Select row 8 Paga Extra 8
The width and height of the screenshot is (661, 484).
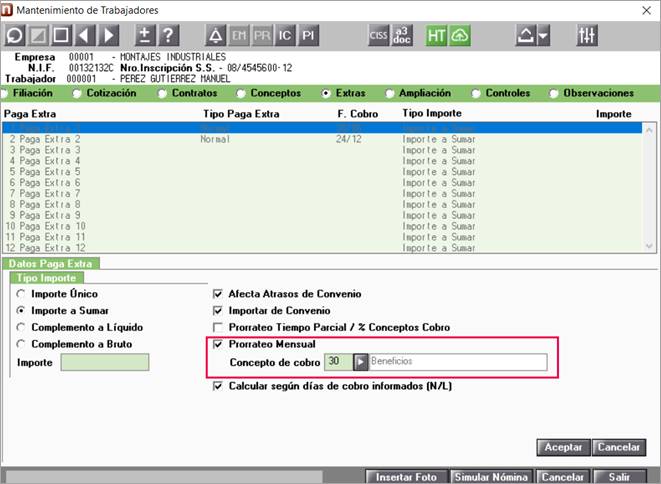click(x=322, y=204)
